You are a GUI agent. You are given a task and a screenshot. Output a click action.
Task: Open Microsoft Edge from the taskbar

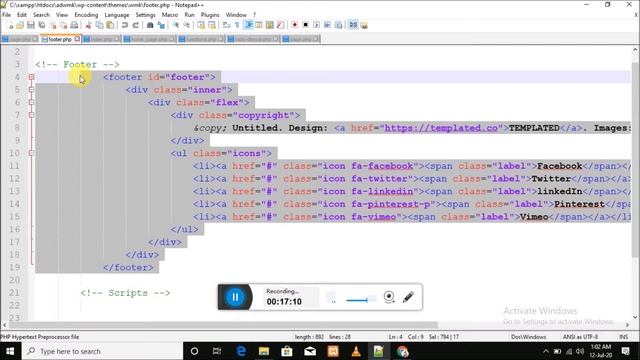[241, 351]
